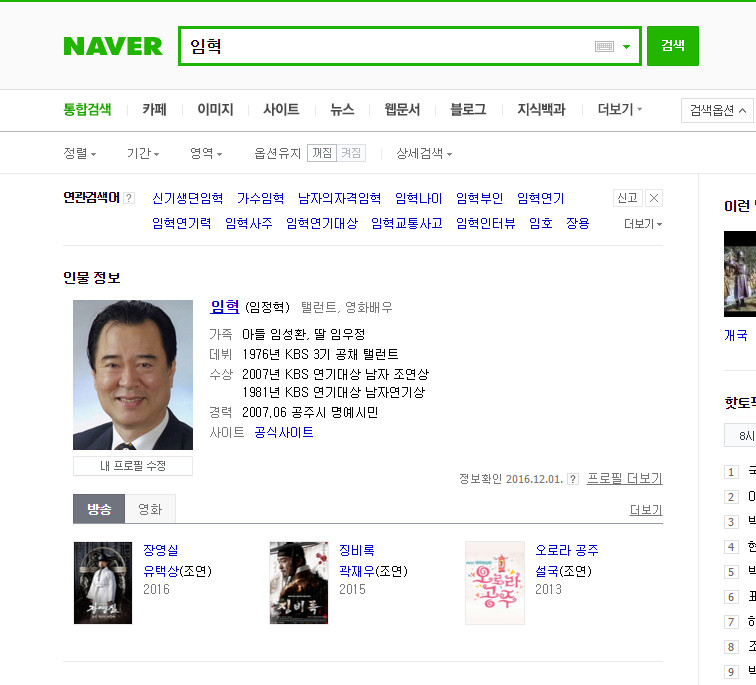Expand the 상세검색 dropdown
756x685 pixels.
pyautogui.click(x=424, y=154)
